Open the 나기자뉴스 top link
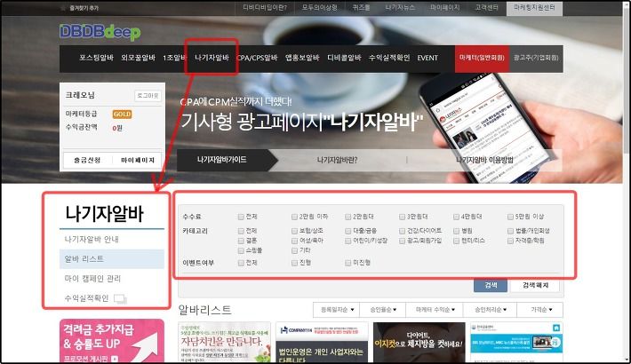This screenshot has height=364, width=631. click(x=400, y=8)
